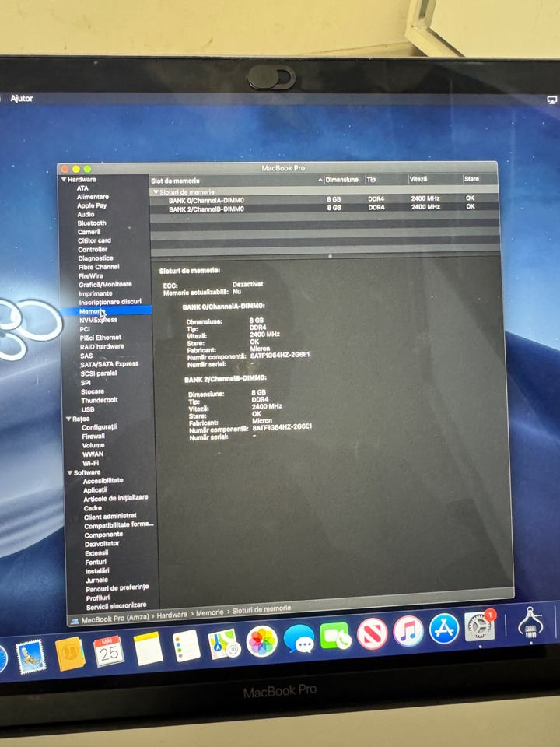Sort by the Dimensiune column header
560x747 pixels.
tap(341, 180)
